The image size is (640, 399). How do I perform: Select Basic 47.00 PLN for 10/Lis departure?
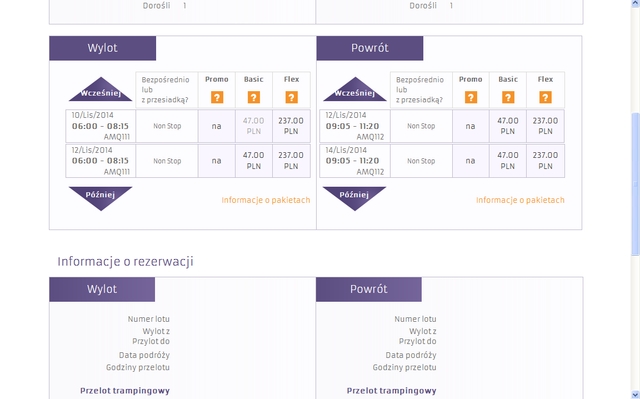pyautogui.click(x=253, y=126)
